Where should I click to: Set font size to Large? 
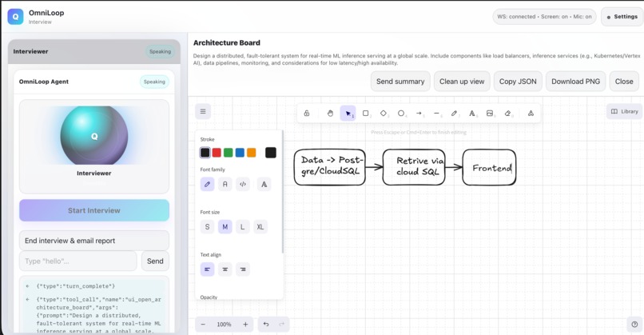[243, 227]
